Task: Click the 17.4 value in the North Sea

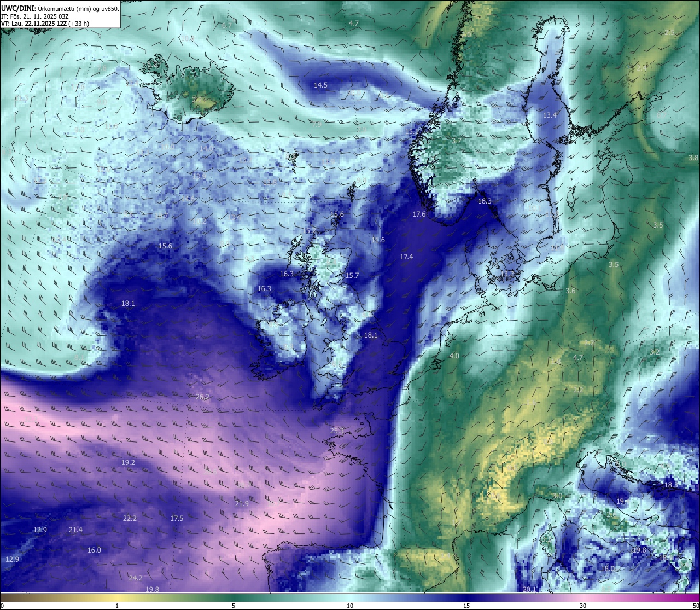Action: click(406, 257)
